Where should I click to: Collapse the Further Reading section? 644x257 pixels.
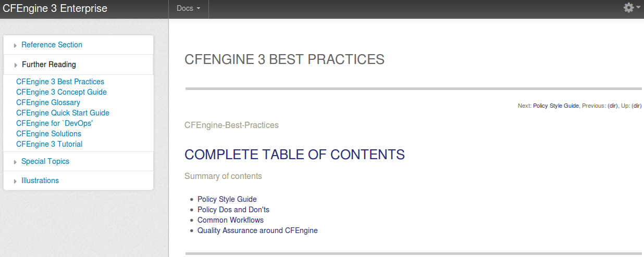(x=78, y=65)
